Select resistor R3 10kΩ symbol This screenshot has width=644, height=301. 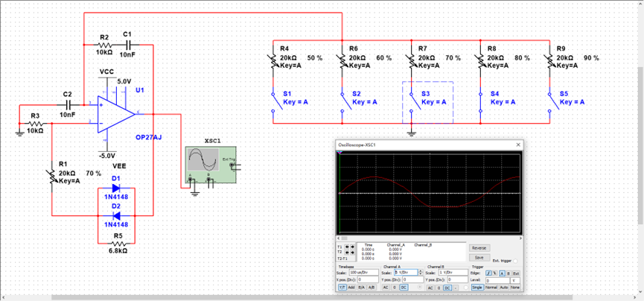[x=35, y=124]
